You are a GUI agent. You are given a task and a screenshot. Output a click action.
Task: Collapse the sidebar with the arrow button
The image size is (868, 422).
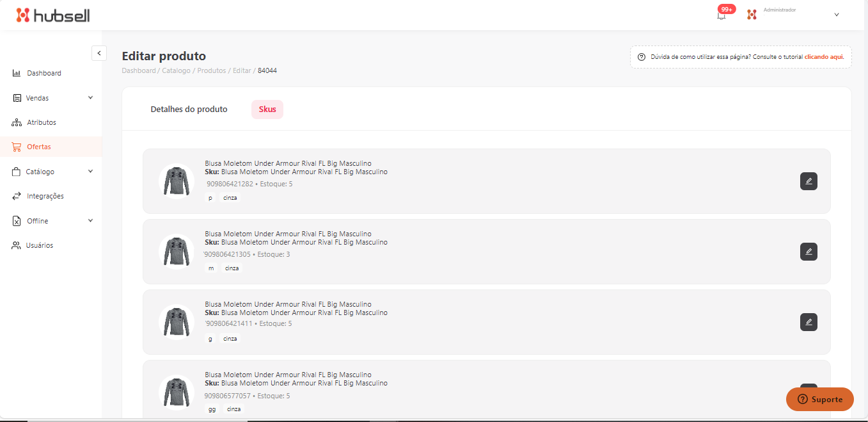click(x=99, y=53)
